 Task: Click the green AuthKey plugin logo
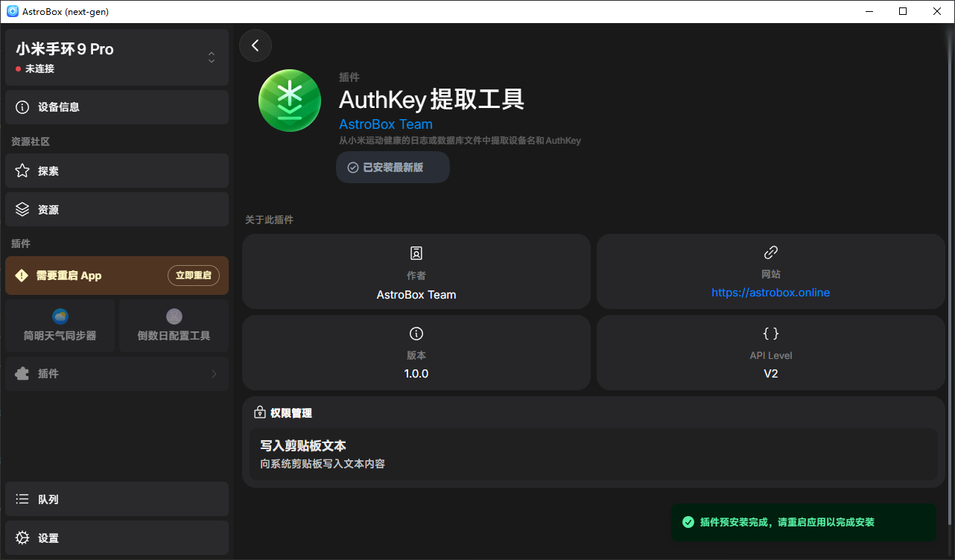coord(290,101)
